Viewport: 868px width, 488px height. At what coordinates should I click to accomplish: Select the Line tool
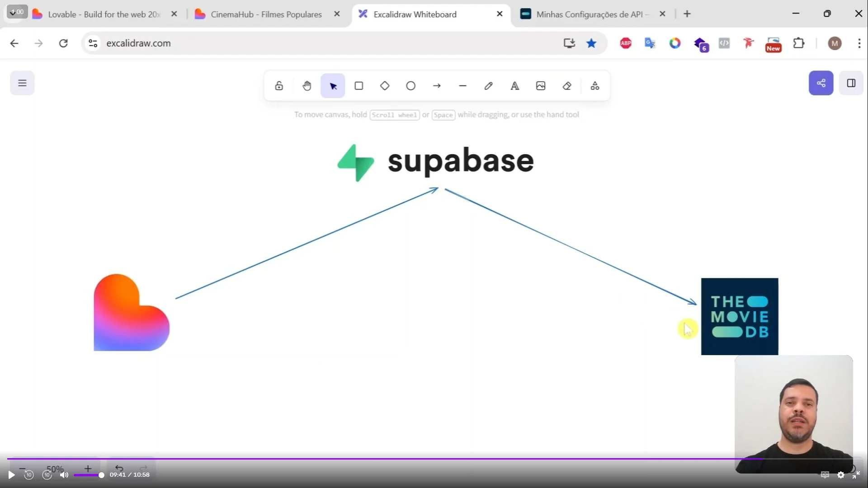pyautogui.click(x=462, y=86)
